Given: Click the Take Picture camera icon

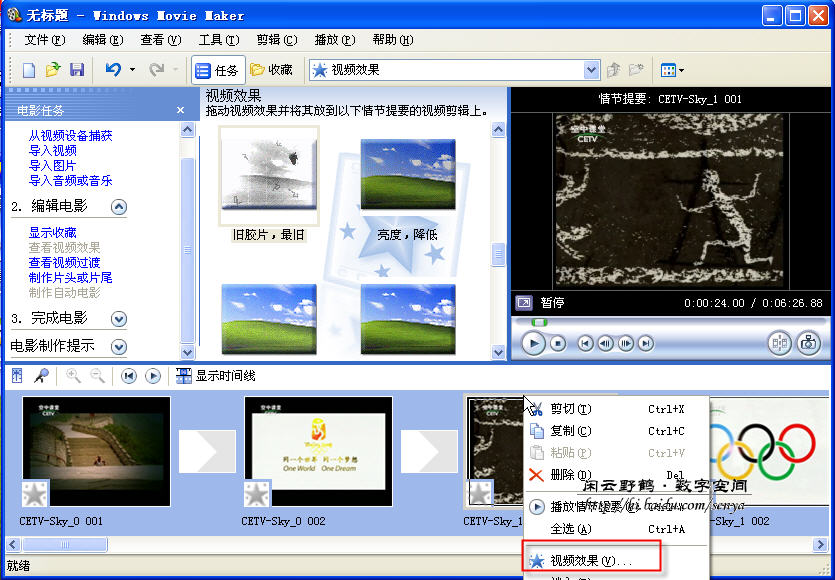Looking at the screenshot, I should [808, 343].
